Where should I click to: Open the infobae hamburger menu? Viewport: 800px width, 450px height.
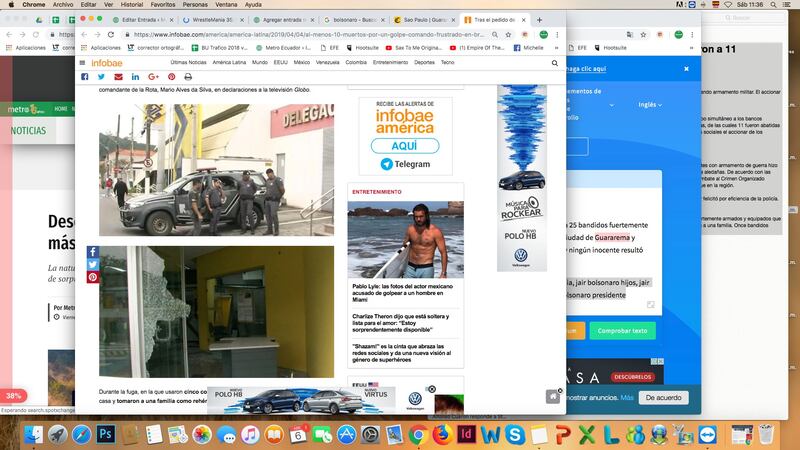coord(82,63)
